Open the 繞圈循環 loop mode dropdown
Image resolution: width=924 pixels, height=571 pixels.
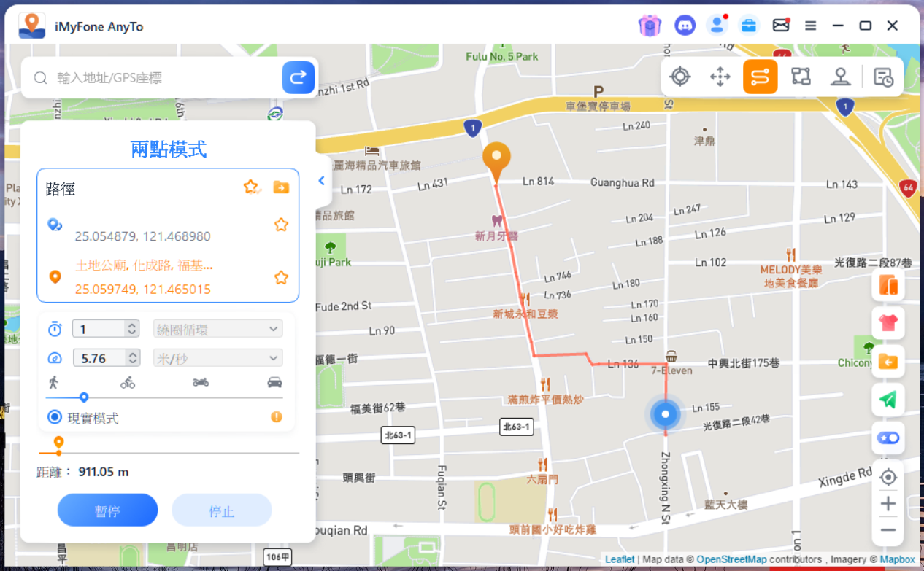(217, 330)
